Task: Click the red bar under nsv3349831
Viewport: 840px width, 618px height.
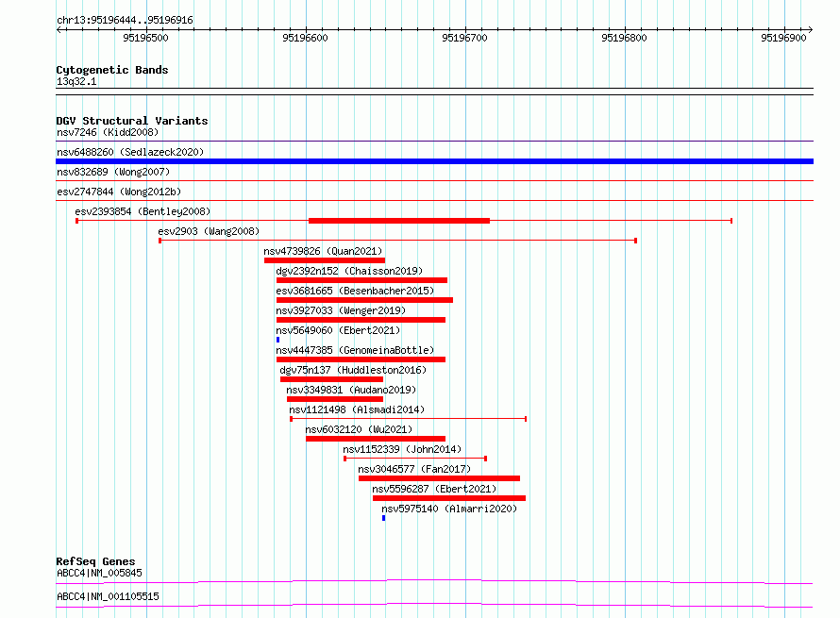Action: [x=335, y=399]
